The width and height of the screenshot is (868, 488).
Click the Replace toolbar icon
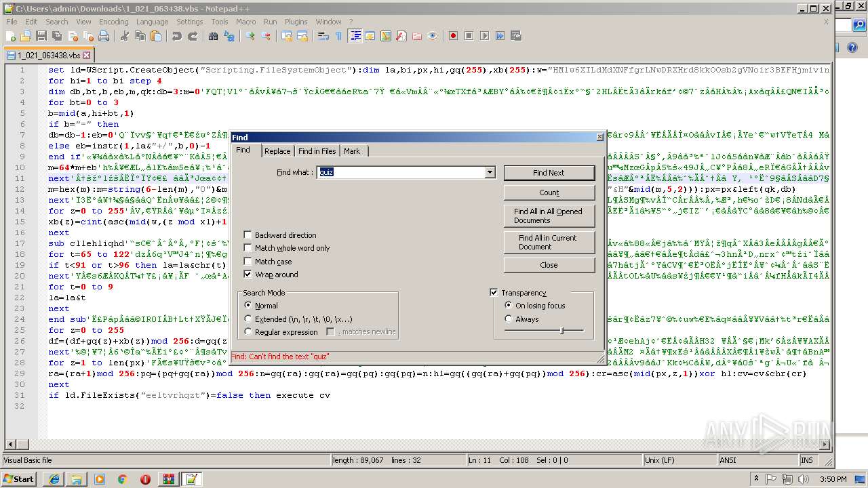click(229, 36)
